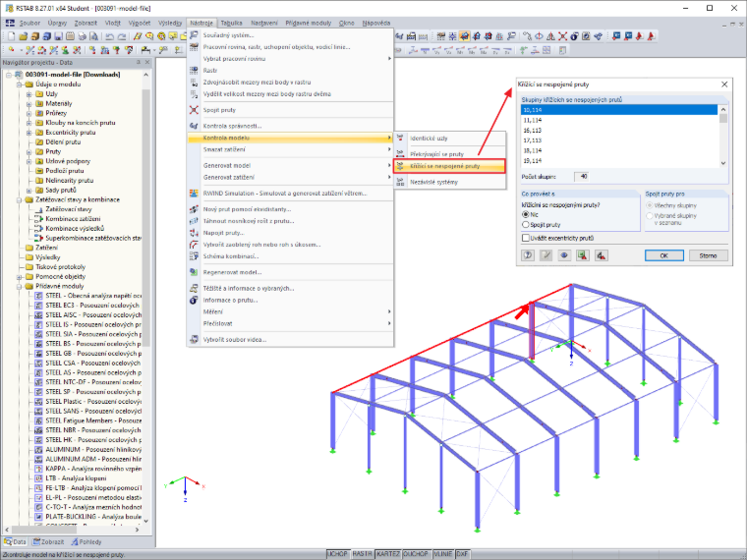This screenshot has width=747, height=560.
Task: Click the highlighted isometric view icon
Action: tap(465, 36)
